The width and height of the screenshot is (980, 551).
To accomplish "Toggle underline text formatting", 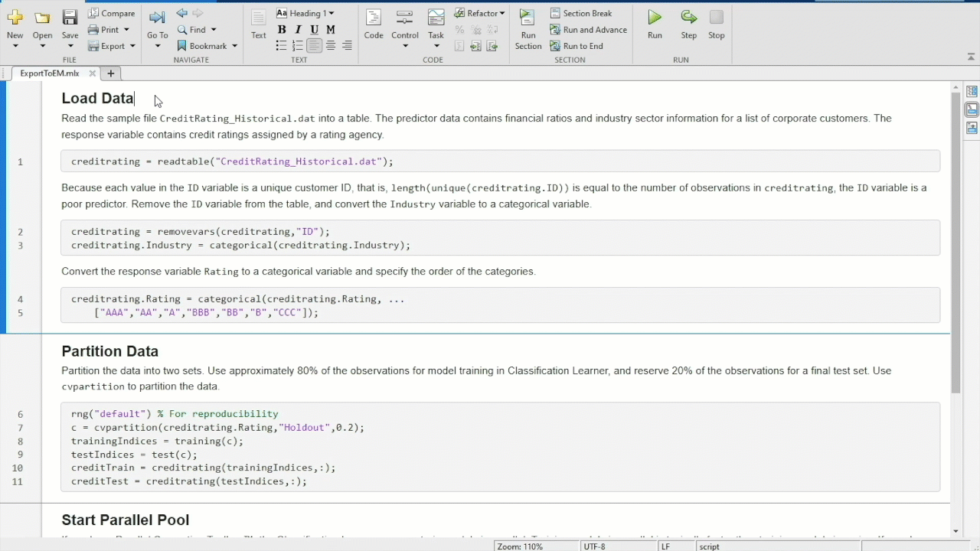I will click(314, 30).
